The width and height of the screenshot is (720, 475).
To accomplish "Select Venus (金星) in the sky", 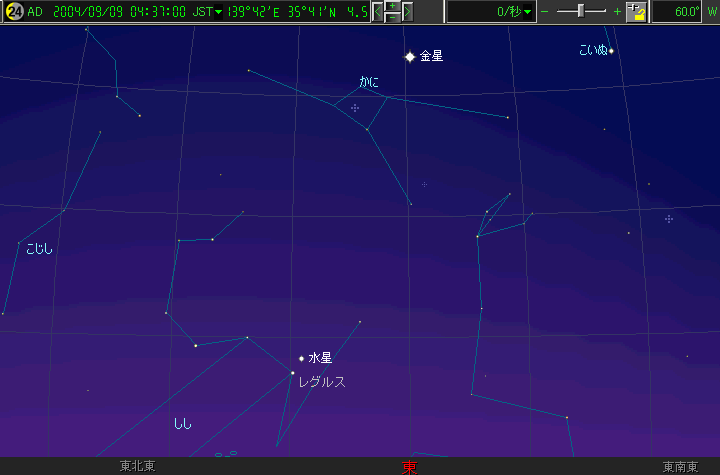I will [410, 57].
